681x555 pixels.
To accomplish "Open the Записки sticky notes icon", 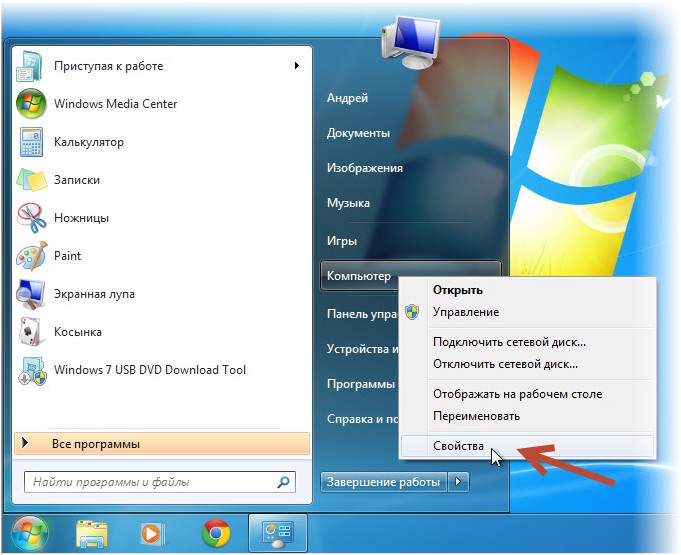I will [31, 180].
